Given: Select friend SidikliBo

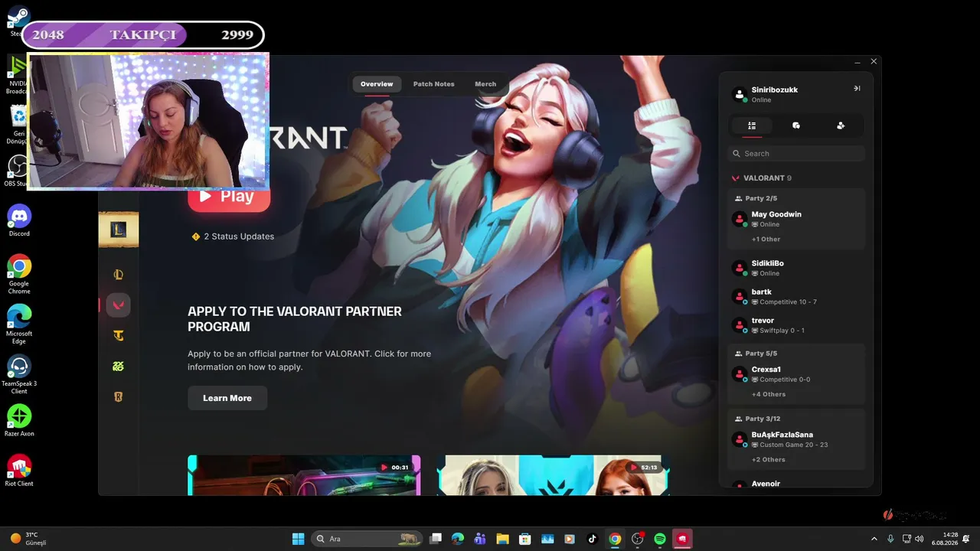Looking at the screenshot, I should 796,268.
